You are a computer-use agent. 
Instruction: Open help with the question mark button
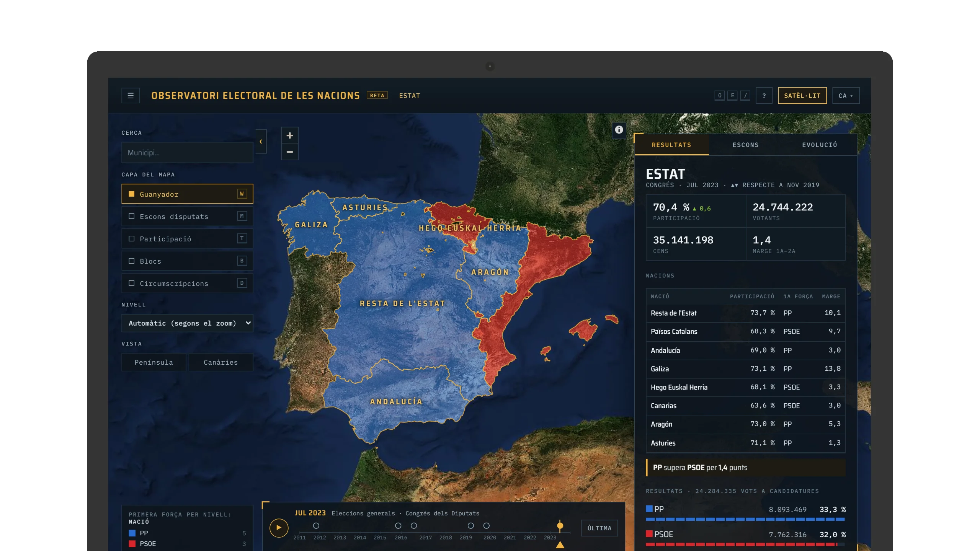764,96
